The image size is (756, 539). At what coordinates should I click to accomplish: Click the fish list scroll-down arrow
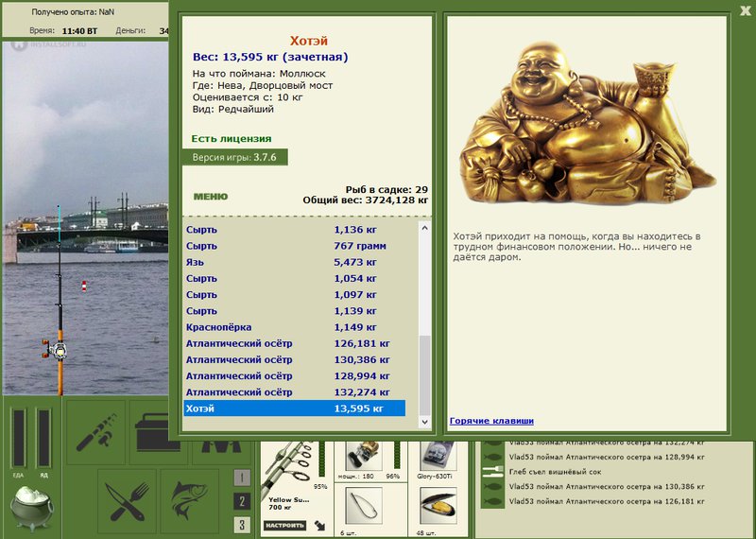click(x=424, y=422)
